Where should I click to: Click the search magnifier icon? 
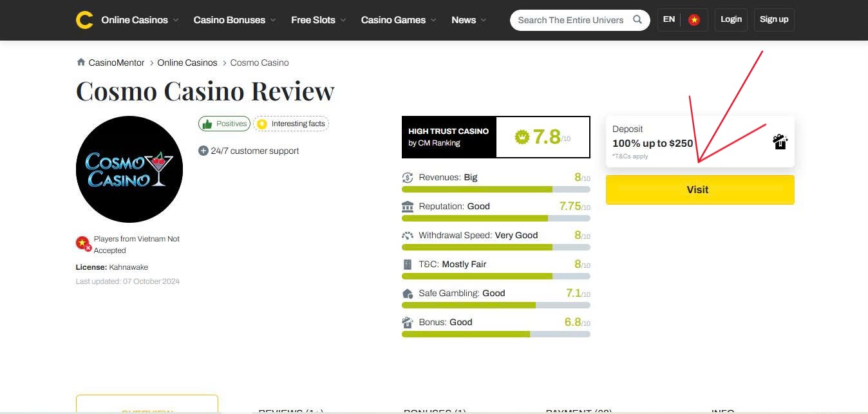point(637,19)
